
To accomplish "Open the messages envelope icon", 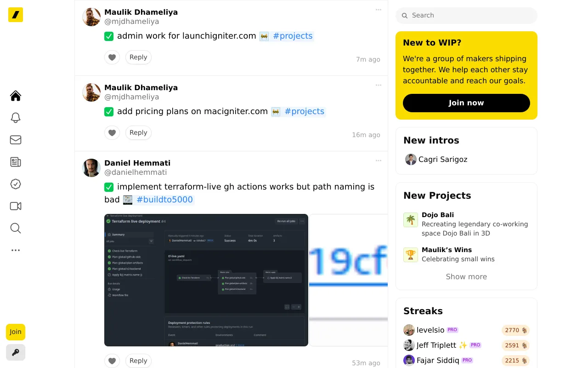I will coord(16,140).
